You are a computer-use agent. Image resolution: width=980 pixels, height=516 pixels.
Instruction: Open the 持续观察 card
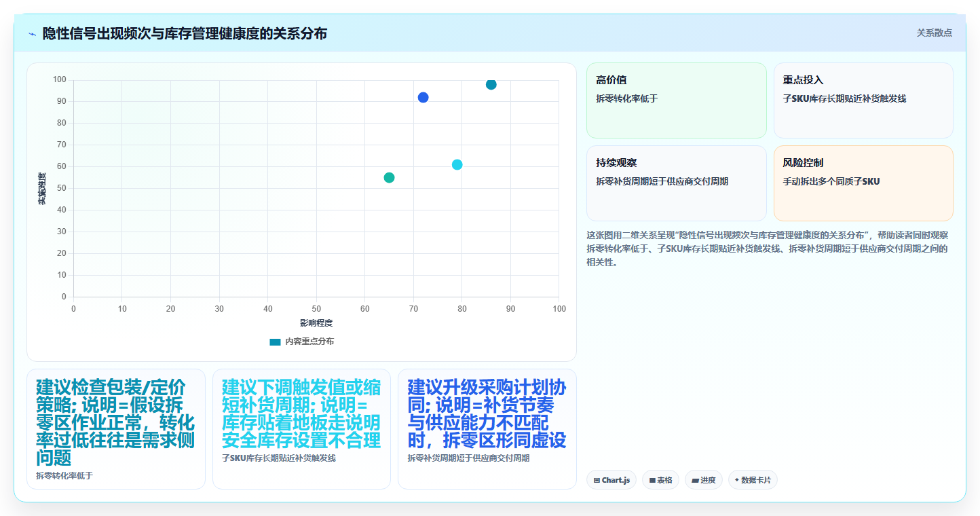point(676,183)
